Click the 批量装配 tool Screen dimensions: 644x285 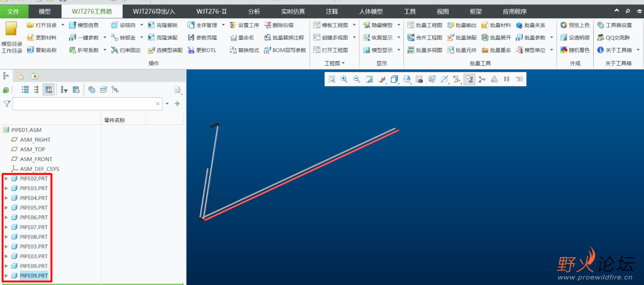coord(462,38)
